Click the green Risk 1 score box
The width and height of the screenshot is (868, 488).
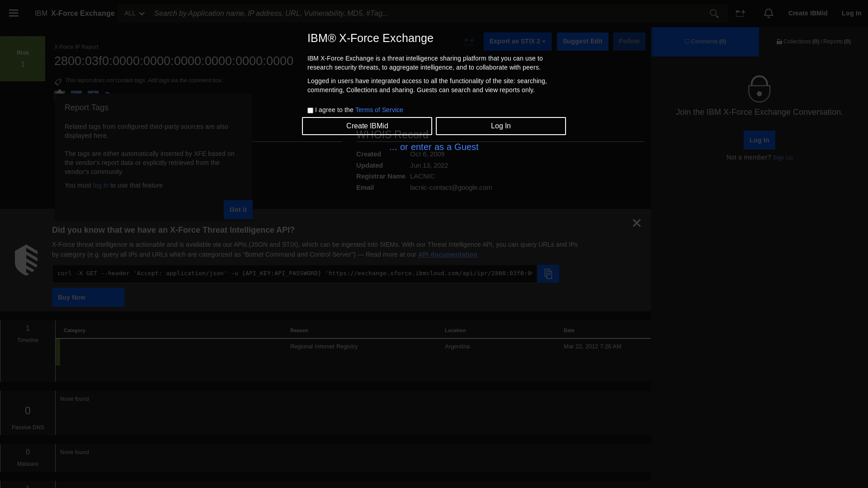(x=23, y=59)
